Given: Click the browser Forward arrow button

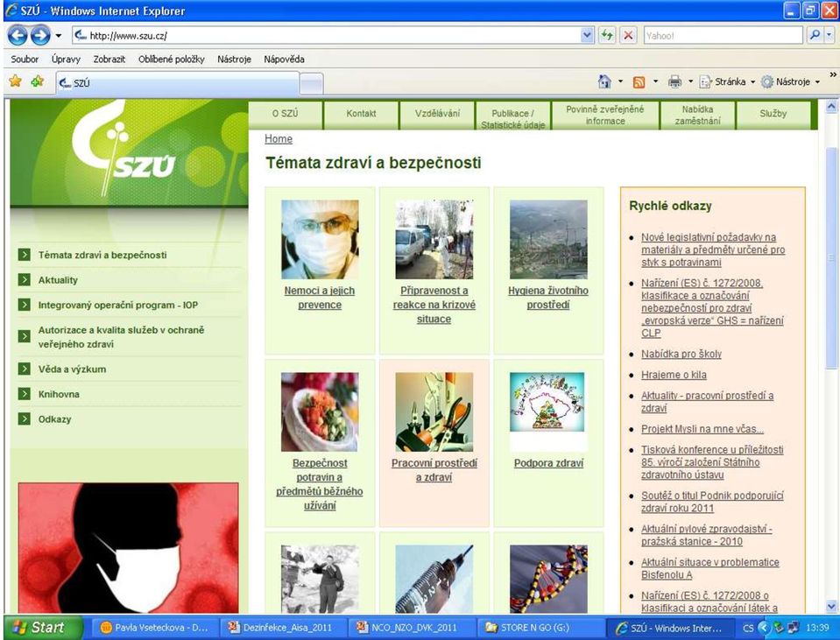Looking at the screenshot, I should 40,35.
